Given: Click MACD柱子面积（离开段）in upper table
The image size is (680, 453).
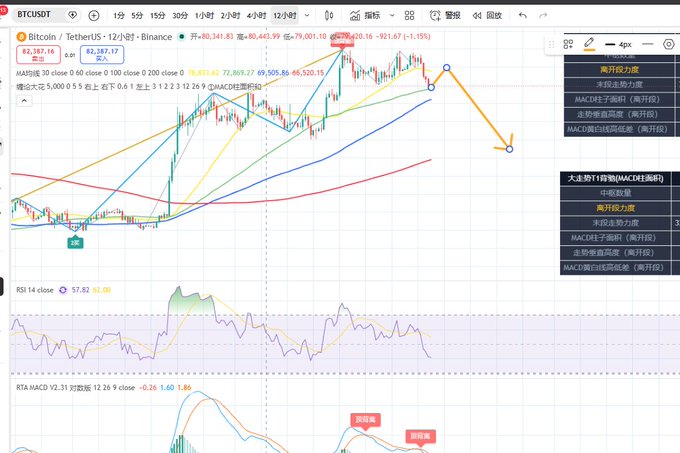Looking at the screenshot, I should coord(619,99).
